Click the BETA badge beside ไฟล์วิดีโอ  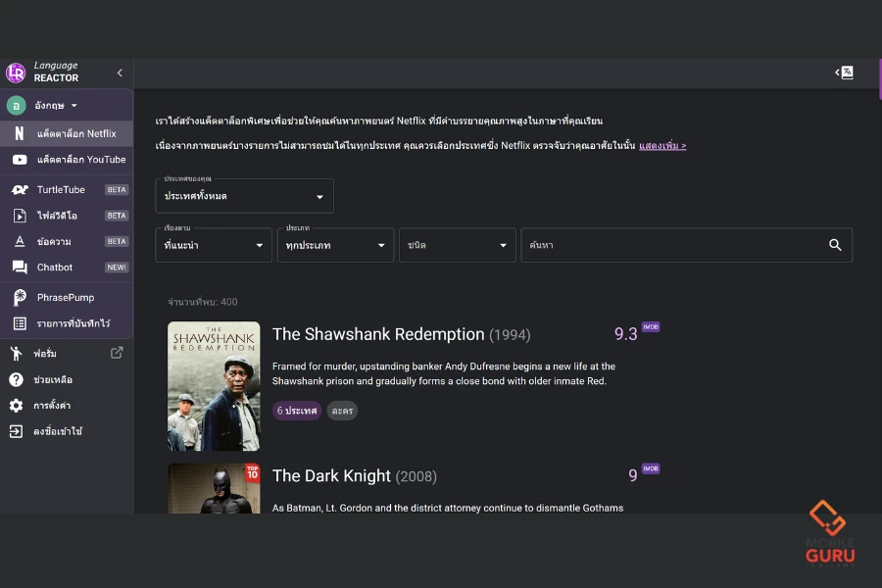(117, 216)
